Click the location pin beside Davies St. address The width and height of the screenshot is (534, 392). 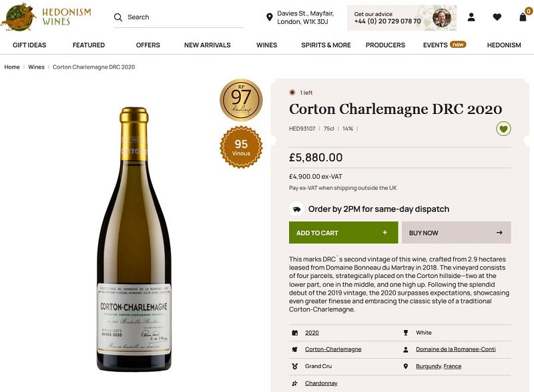tap(269, 17)
